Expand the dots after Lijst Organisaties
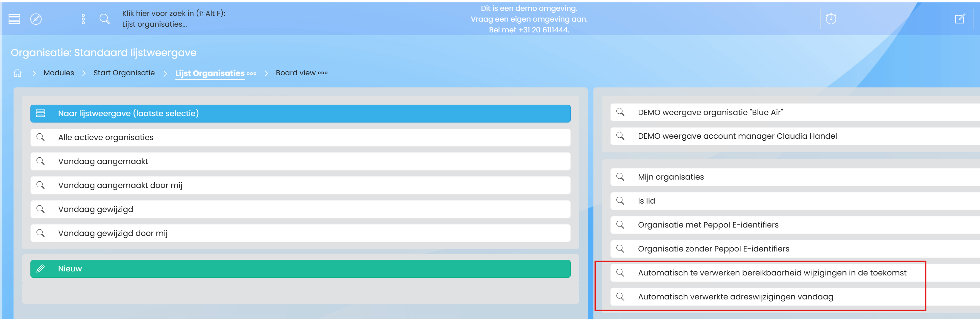The width and height of the screenshot is (980, 319). pos(251,73)
